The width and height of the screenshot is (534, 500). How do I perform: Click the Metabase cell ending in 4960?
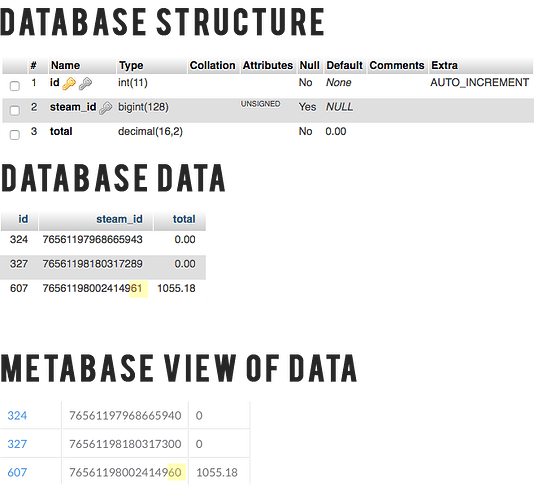[x=125, y=473]
